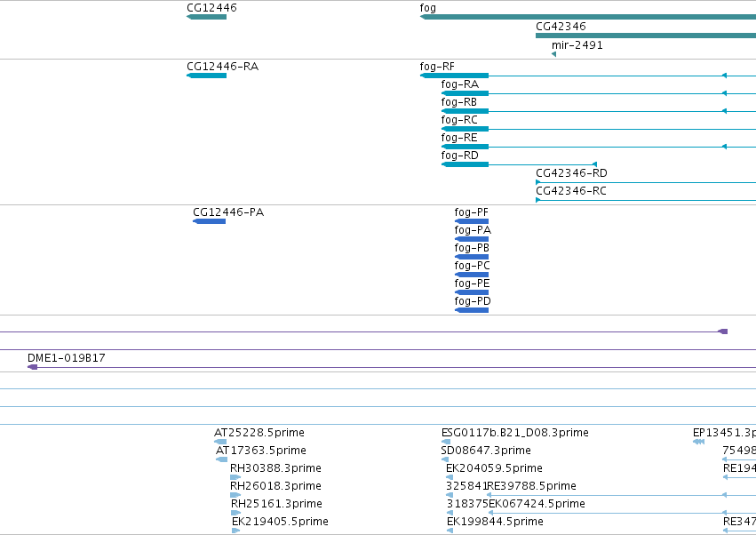Open the CG42346-RC transcript label
756x535 pixels.
click(571, 191)
